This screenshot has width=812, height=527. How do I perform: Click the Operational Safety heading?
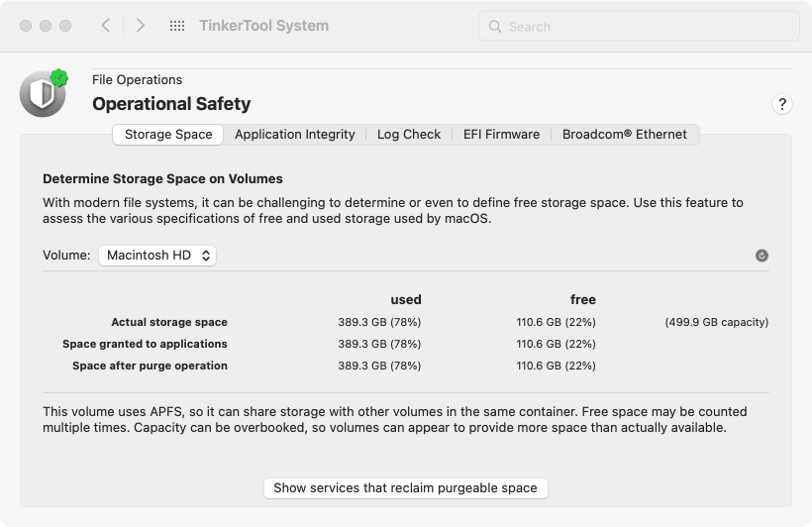[x=171, y=104]
